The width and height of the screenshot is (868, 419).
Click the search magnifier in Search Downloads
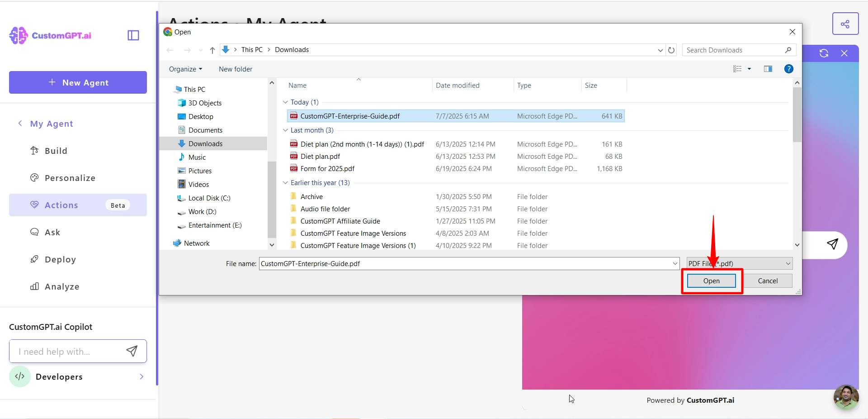click(788, 50)
